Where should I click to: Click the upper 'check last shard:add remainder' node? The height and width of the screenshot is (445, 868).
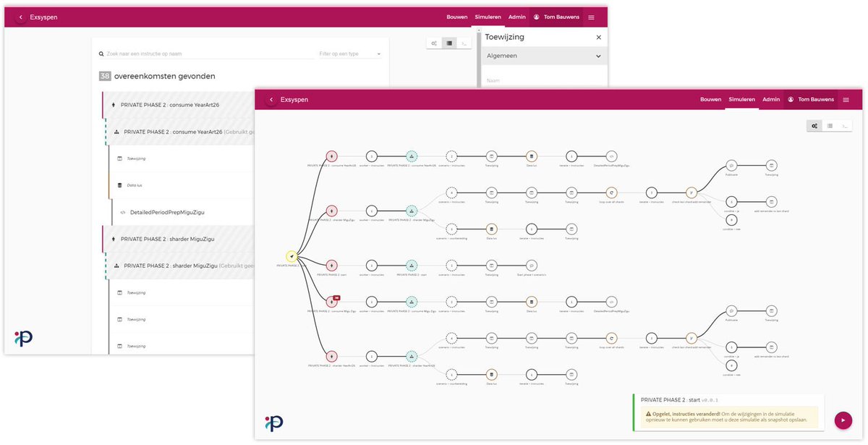[692, 192]
